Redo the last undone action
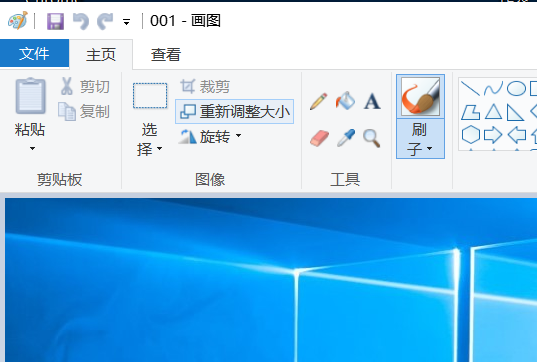 105,21
